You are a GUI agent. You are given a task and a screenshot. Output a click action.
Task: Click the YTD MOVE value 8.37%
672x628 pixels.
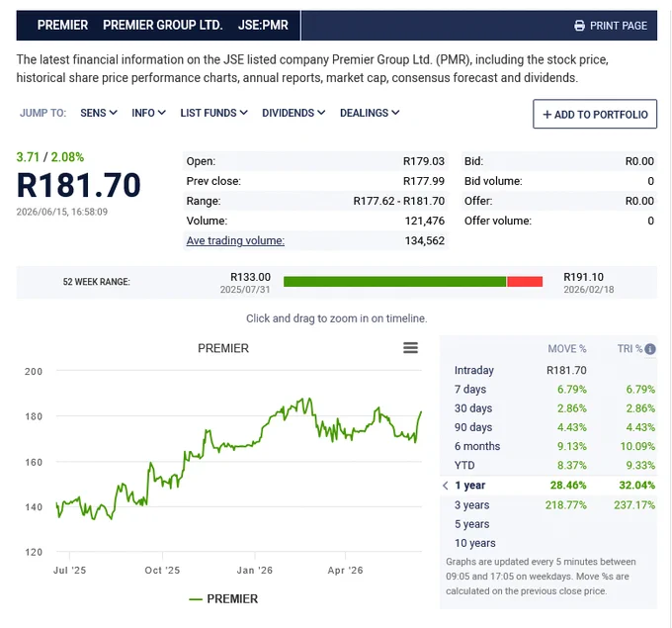(x=572, y=465)
